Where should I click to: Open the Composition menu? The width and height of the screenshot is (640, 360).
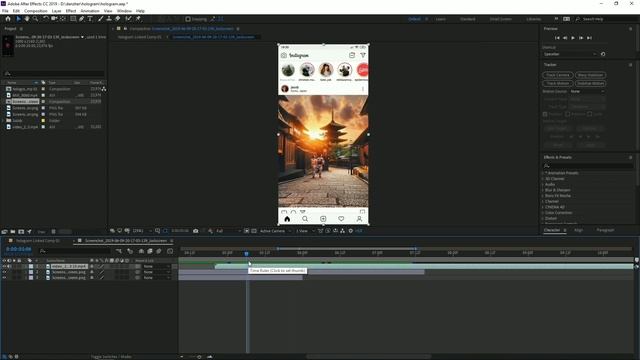36,11
